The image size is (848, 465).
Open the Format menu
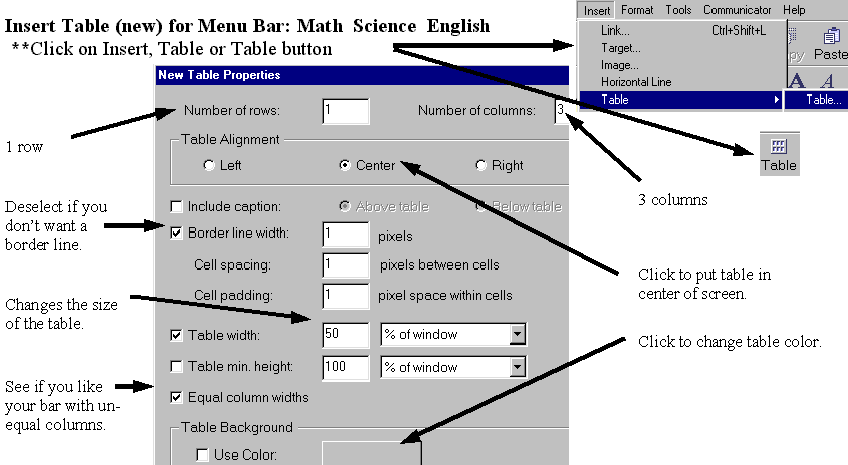(x=637, y=10)
